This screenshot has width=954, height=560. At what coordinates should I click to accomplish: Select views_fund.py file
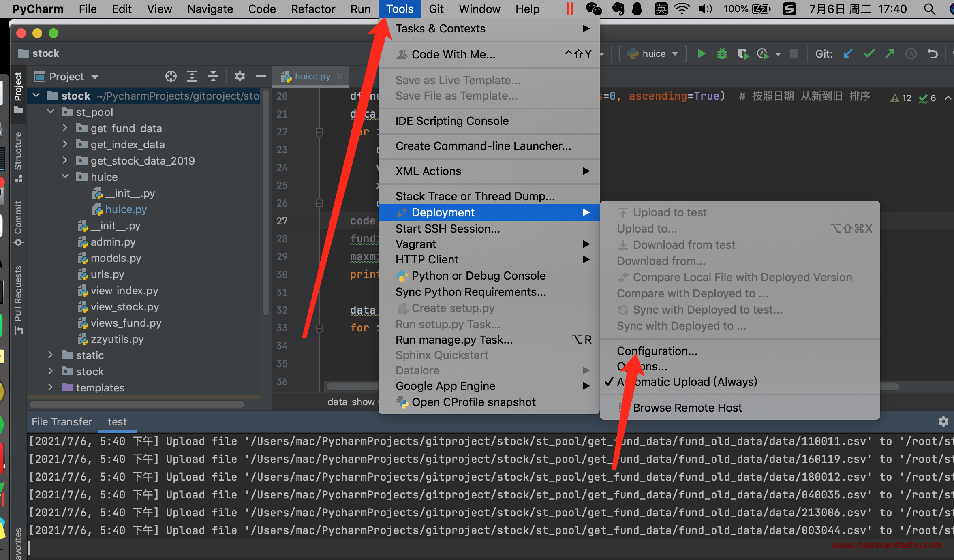pos(126,323)
